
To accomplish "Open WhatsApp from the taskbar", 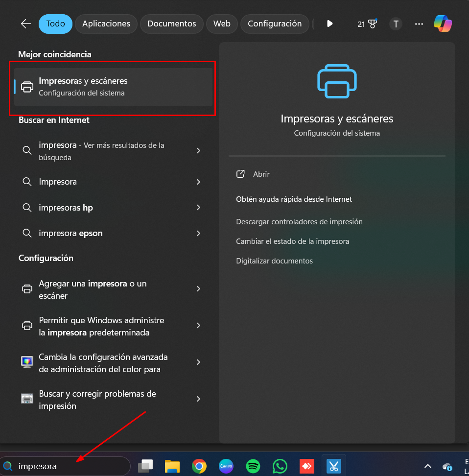I will pyautogui.click(x=280, y=466).
